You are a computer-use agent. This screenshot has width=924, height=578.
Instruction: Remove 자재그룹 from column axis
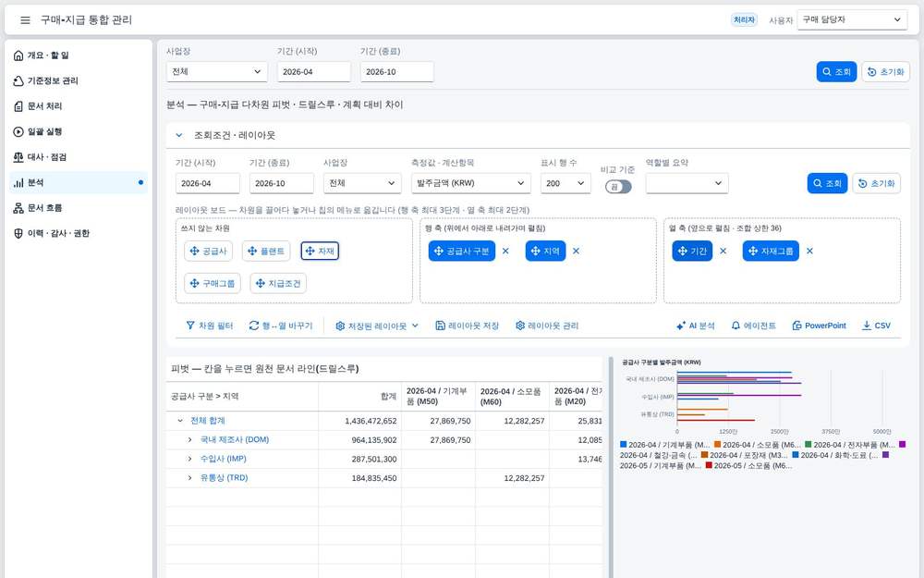(809, 251)
